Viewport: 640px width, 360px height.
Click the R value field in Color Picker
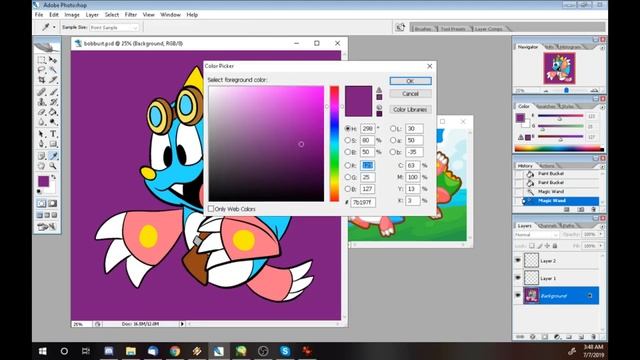tap(367, 165)
